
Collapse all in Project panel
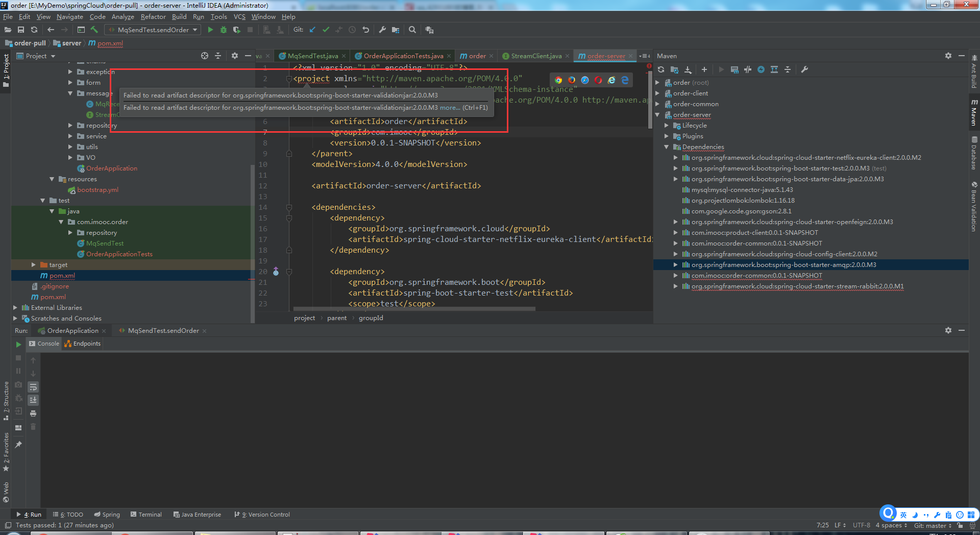[218, 56]
